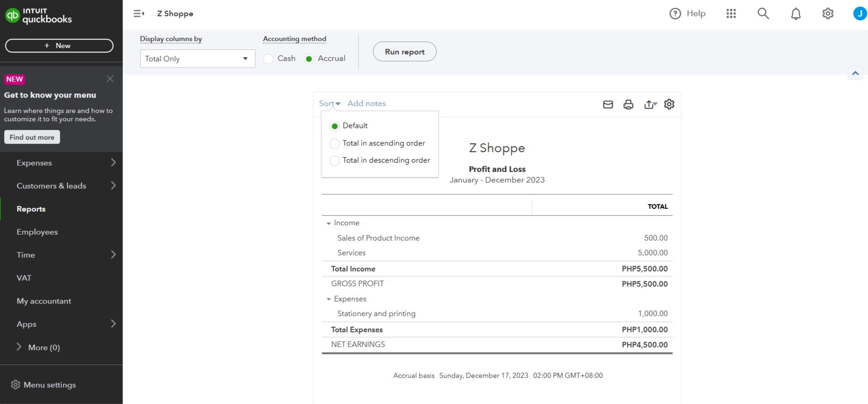The width and height of the screenshot is (868, 404).
Task: Expand the Expenses sidebar submenu arrow
Action: pos(113,163)
